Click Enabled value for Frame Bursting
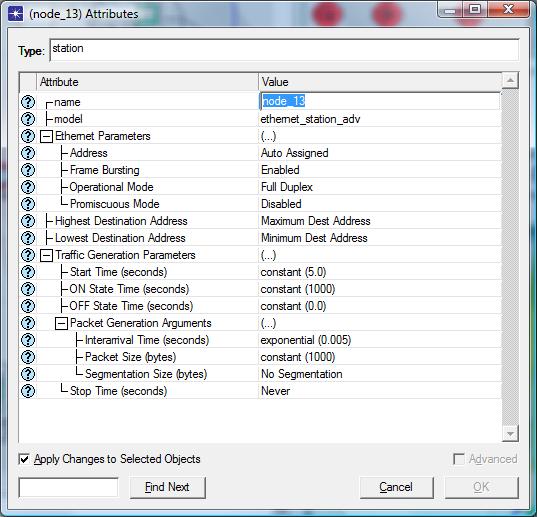 280,170
